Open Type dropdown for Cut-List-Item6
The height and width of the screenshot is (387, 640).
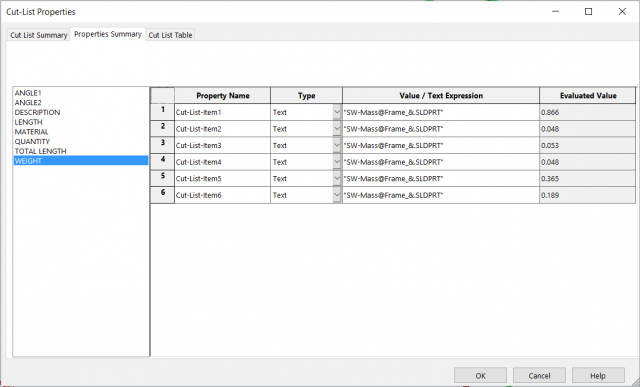pos(337,195)
